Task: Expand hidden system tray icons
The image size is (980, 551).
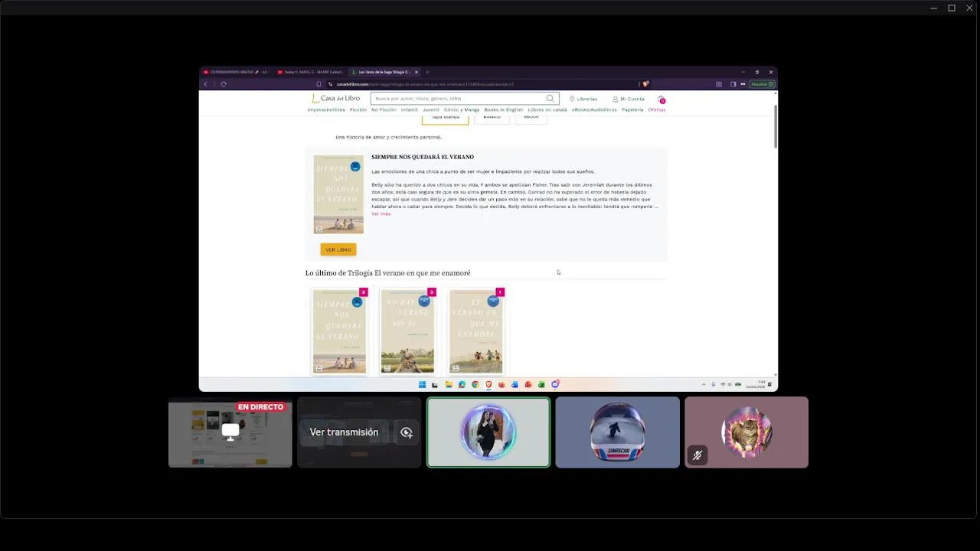Action: (704, 384)
